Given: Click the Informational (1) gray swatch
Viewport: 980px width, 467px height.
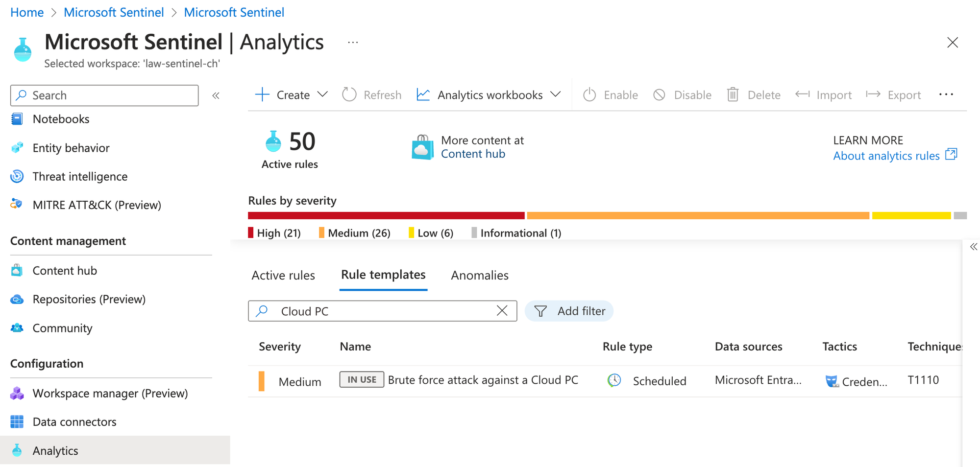Looking at the screenshot, I should [x=474, y=233].
